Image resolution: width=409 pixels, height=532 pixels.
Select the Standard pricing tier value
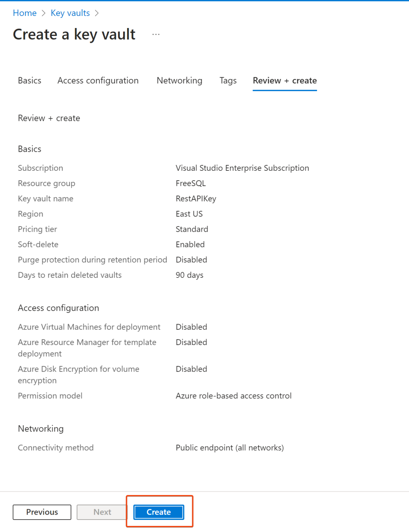(192, 229)
